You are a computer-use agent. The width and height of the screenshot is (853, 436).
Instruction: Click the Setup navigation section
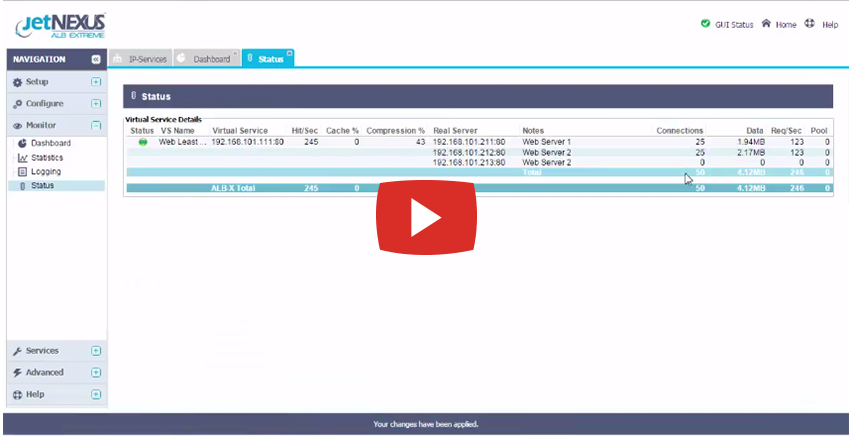pyautogui.click(x=57, y=82)
